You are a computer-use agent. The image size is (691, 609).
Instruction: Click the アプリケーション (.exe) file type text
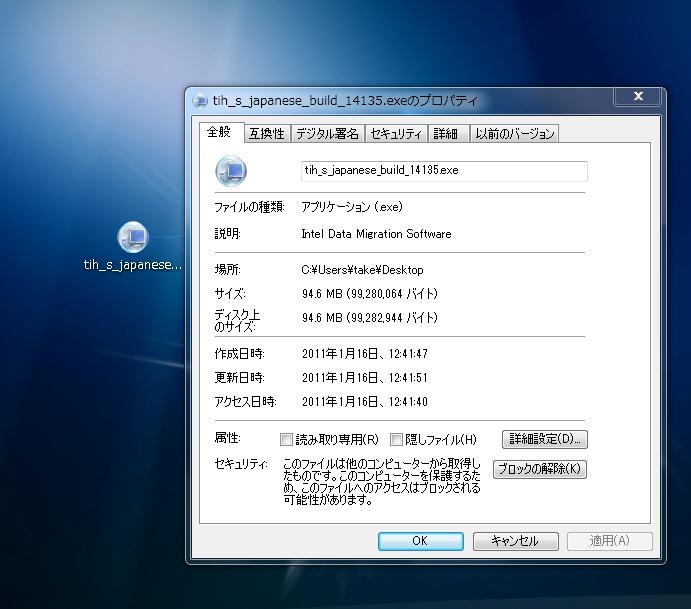[352, 207]
